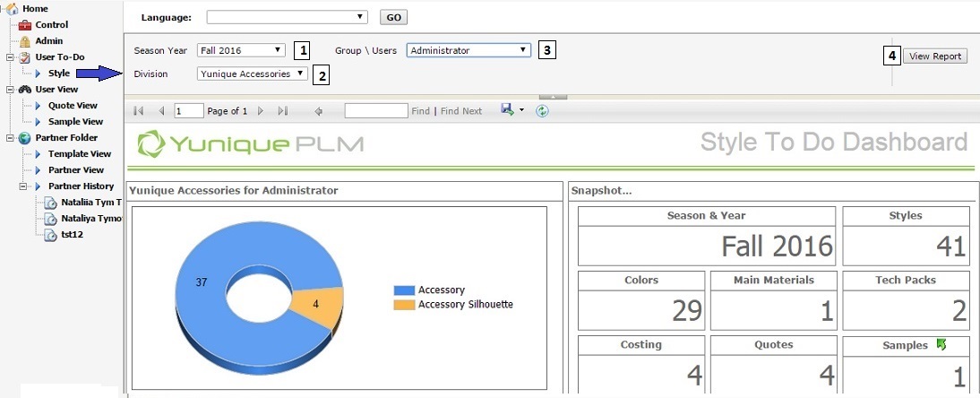Open Template View in the tree
Screen dimensions: 980x398
[80, 154]
